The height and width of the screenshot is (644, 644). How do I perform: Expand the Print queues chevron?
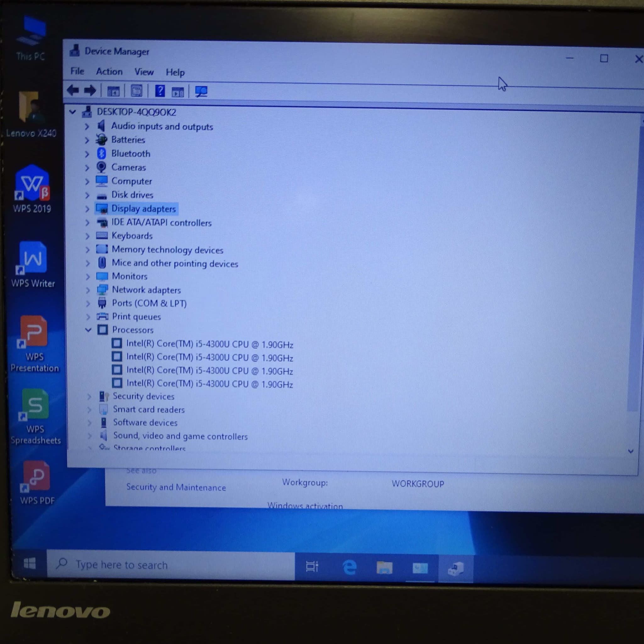click(88, 317)
